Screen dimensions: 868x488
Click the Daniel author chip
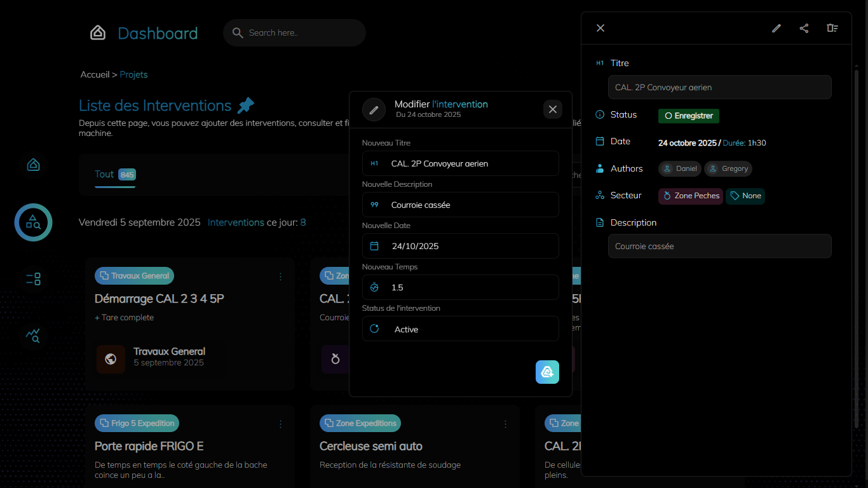click(x=679, y=168)
